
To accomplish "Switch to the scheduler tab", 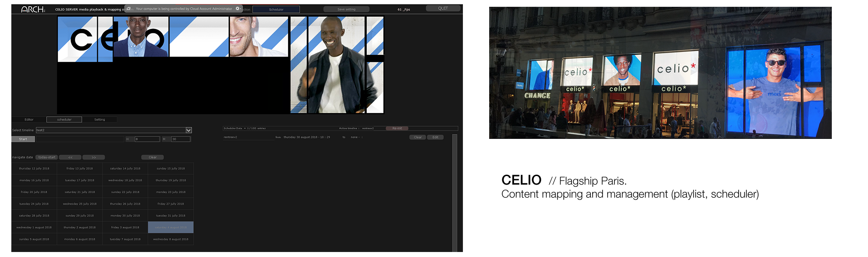I will coord(64,119).
